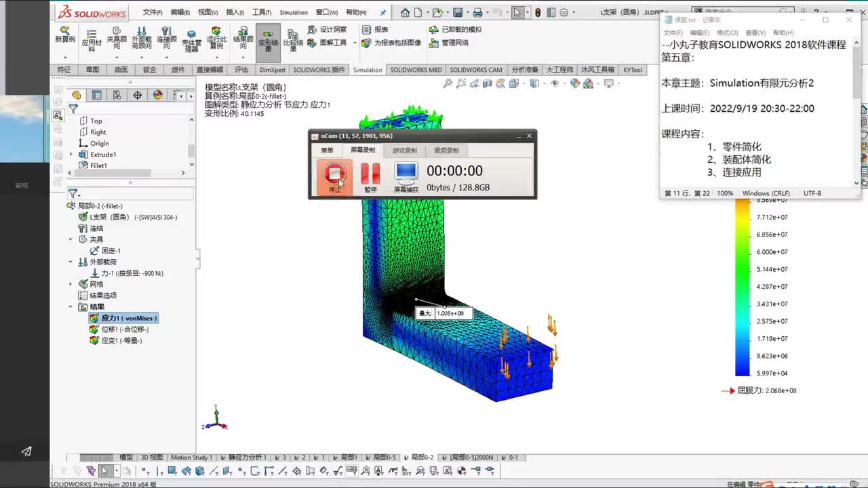The width and height of the screenshot is (868, 488).
Task: Select 固定-1 fixture item
Action: click(x=105, y=251)
